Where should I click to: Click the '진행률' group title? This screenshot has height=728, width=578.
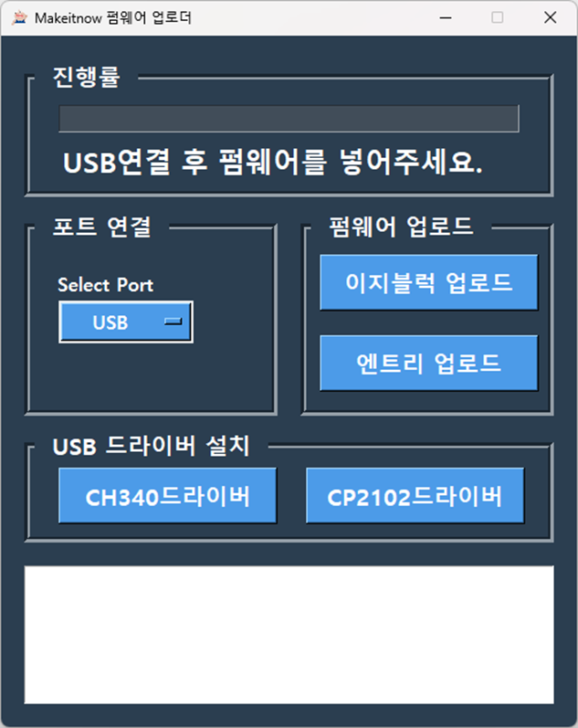[87, 77]
